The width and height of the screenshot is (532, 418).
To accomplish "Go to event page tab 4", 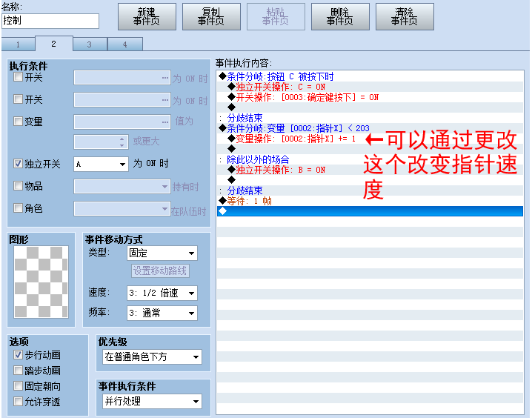I will coord(125,44).
